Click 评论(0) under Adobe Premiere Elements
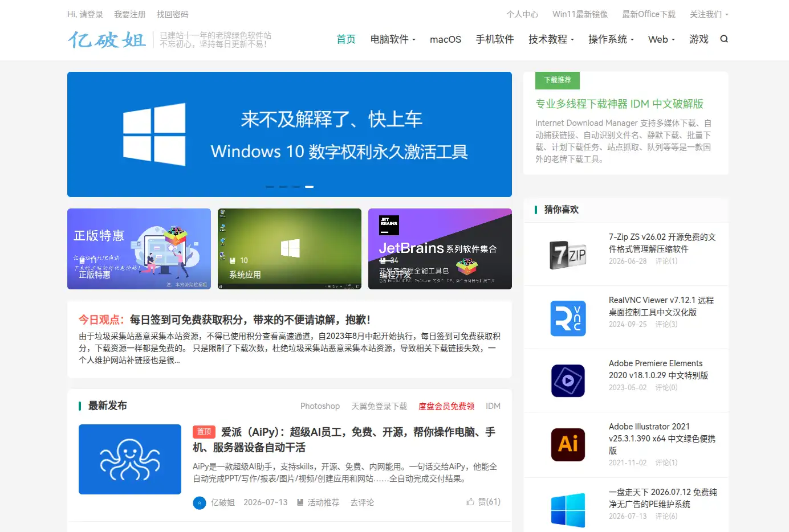Screen dimensions: 789x532 tap(666, 387)
